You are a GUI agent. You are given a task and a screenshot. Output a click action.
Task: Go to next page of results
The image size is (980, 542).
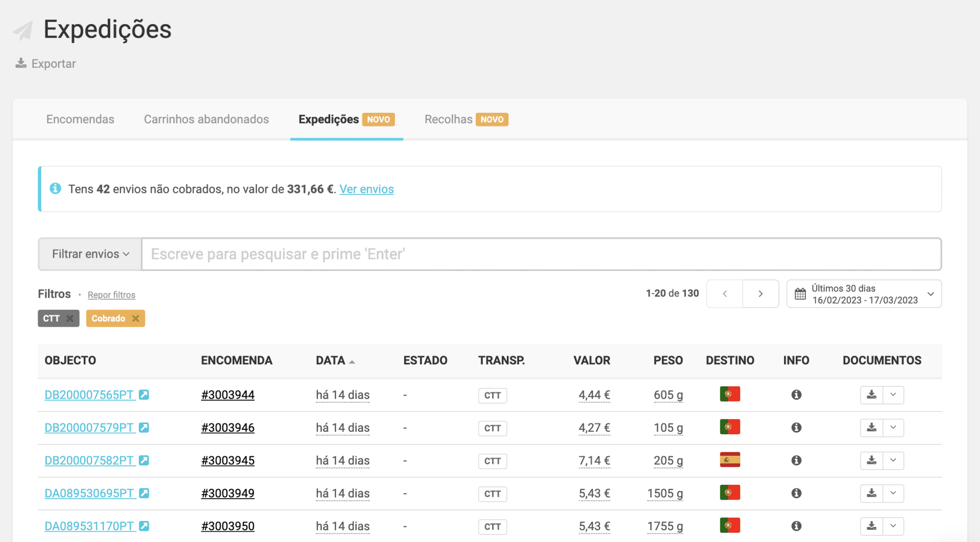point(761,294)
